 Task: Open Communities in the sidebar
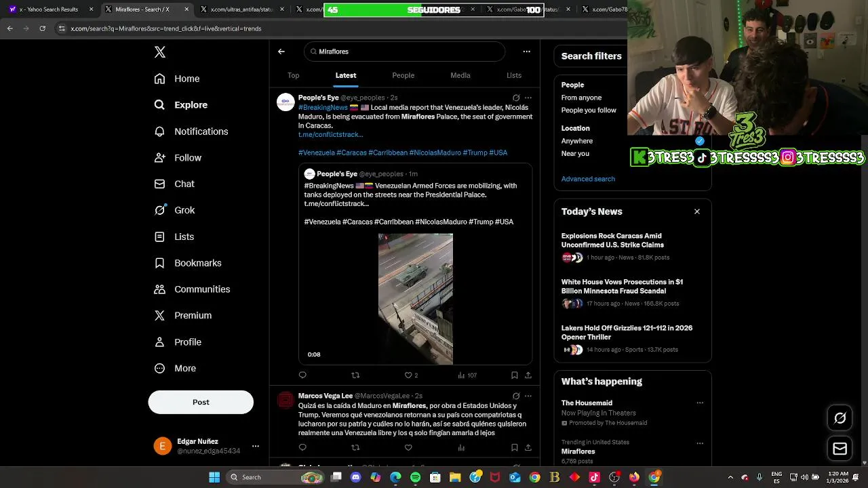192,289
